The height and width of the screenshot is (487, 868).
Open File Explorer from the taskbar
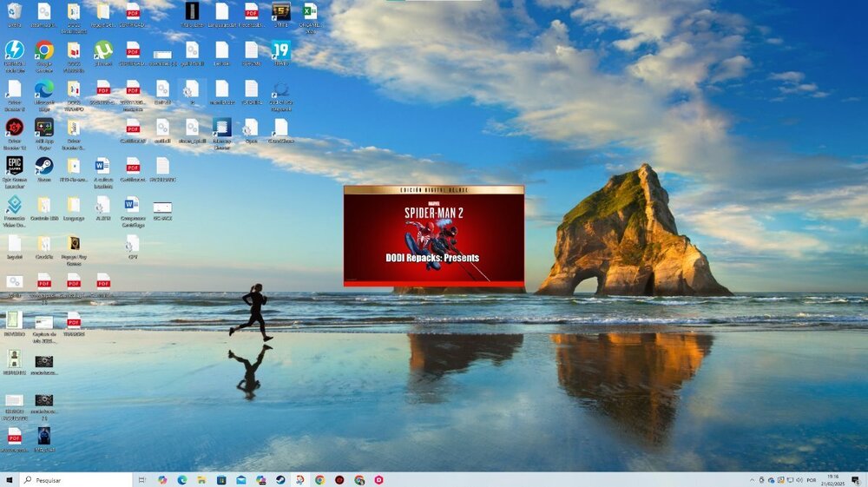(x=201, y=479)
